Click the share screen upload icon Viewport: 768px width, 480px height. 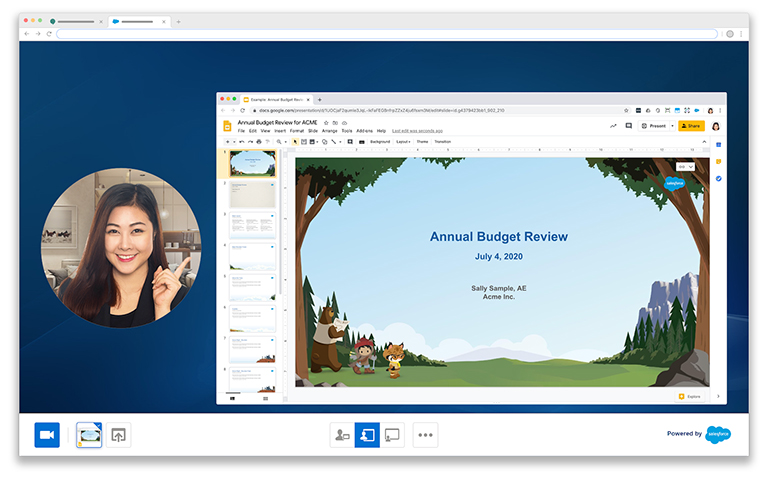119,435
